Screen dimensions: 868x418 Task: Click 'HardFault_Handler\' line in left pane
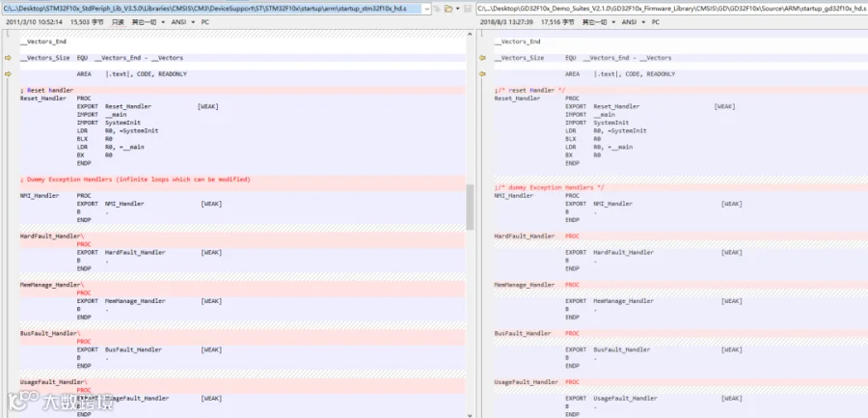(52, 237)
